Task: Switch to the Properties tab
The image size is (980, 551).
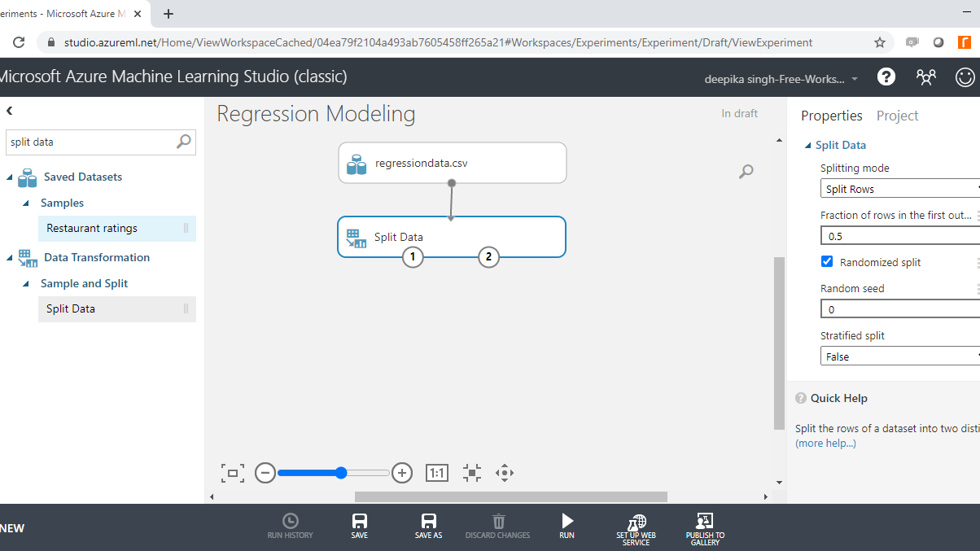Action: (832, 116)
